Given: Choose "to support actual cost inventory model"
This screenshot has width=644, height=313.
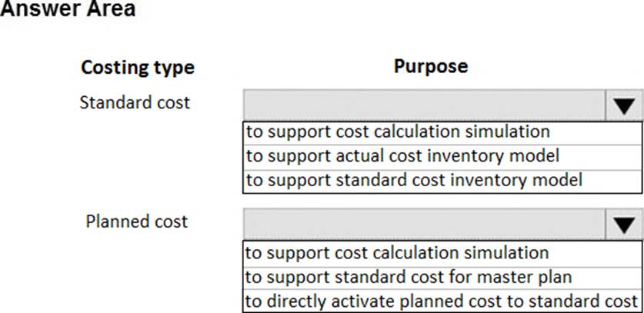Looking at the screenshot, I should coord(402,155).
